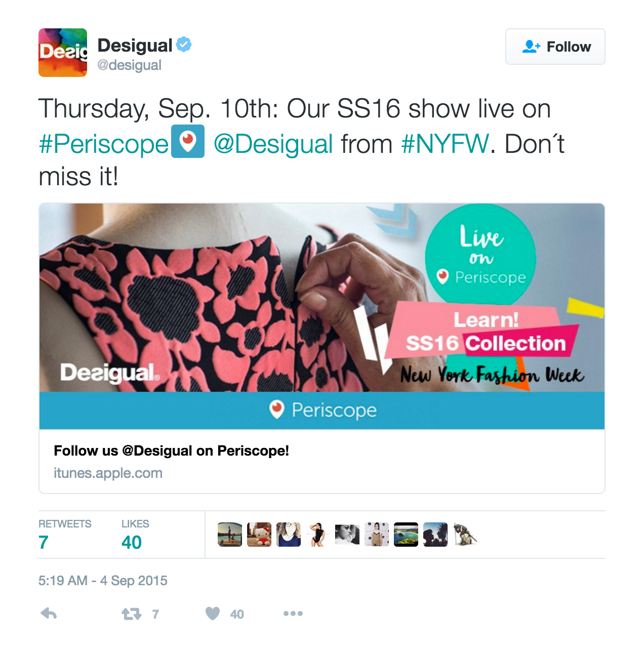Open the Hello Kitty liker avatar
This screenshot has width=644, height=654.
point(259,535)
